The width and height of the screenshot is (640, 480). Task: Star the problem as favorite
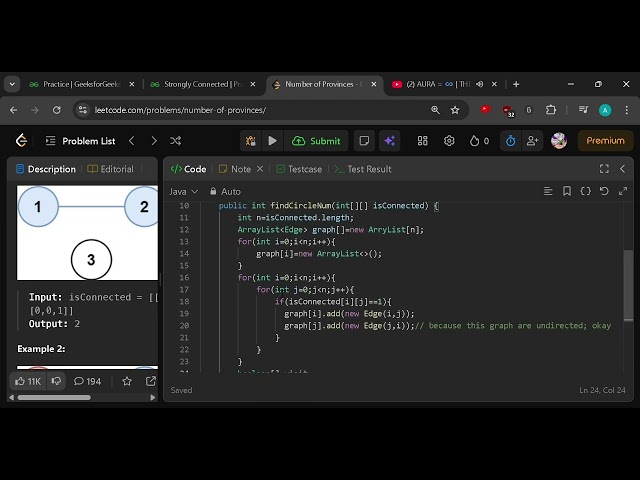127,381
